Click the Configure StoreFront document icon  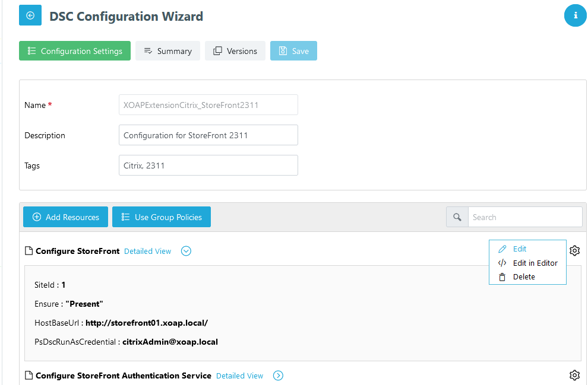(x=29, y=250)
